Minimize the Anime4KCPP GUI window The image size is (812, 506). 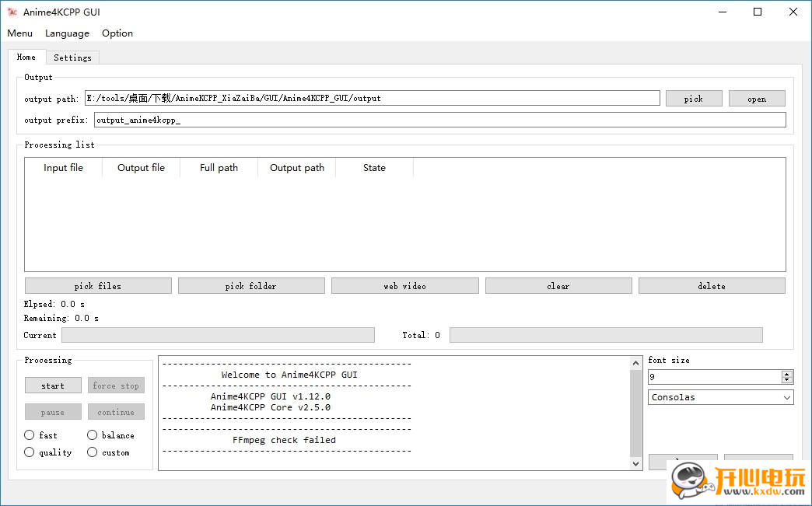pos(723,12)
